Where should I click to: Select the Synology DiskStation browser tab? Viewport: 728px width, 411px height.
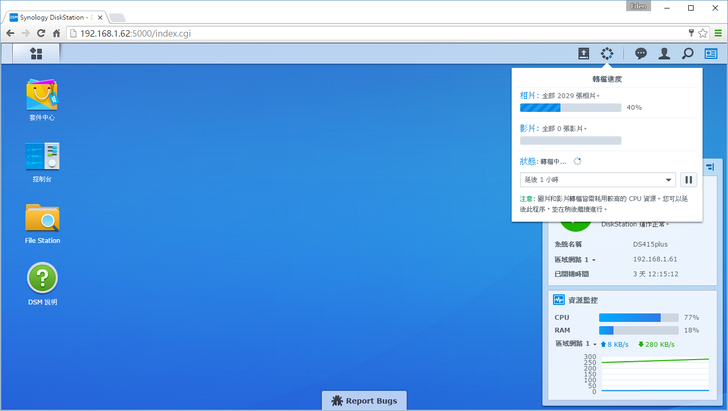pyautogui.click(x=56, y=17)
